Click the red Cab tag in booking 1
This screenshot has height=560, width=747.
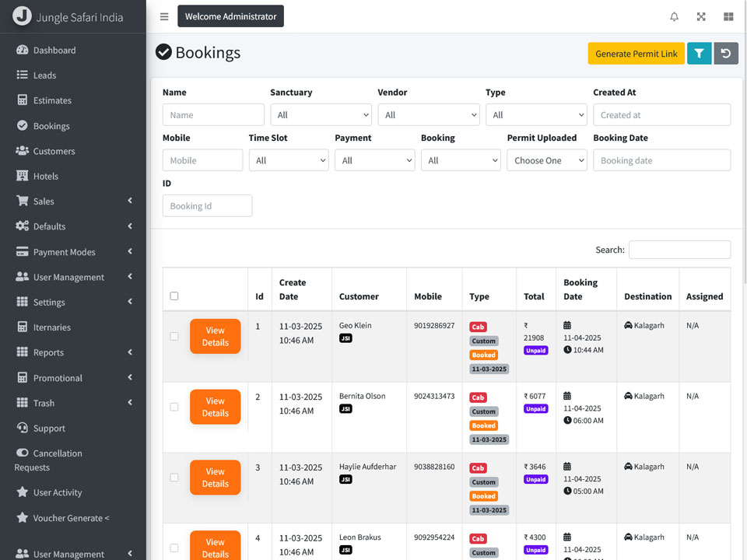pyautogui.click(x=478, y=327)
